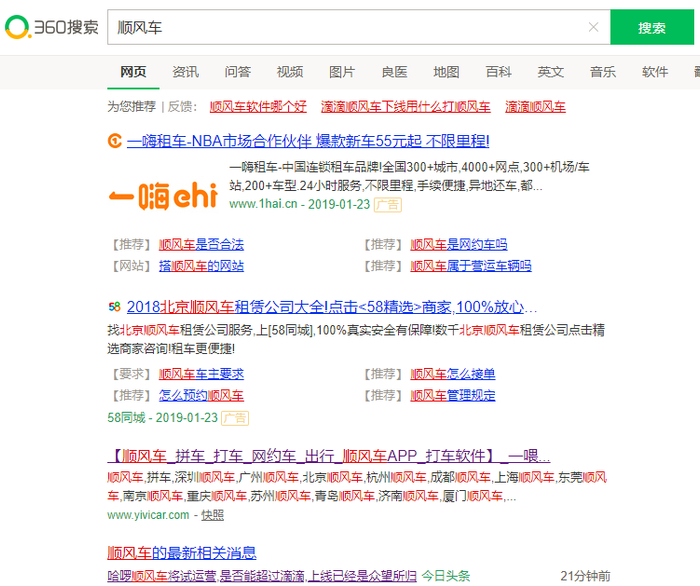The height and width of the screenshot is (586, 700).
Task: Open the 英文 tab
Action: pos(551,72)
